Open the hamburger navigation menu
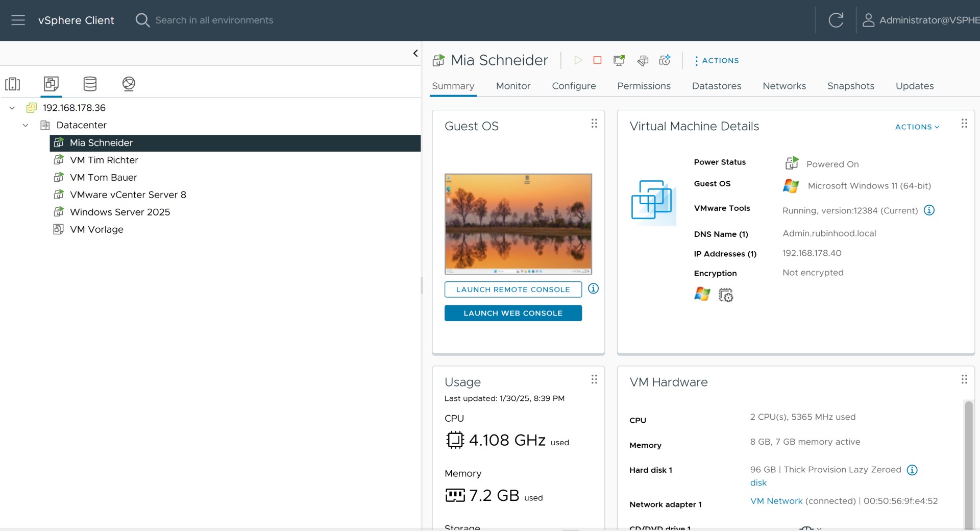The width and height of the screenshot is (980, 531). 18,20
